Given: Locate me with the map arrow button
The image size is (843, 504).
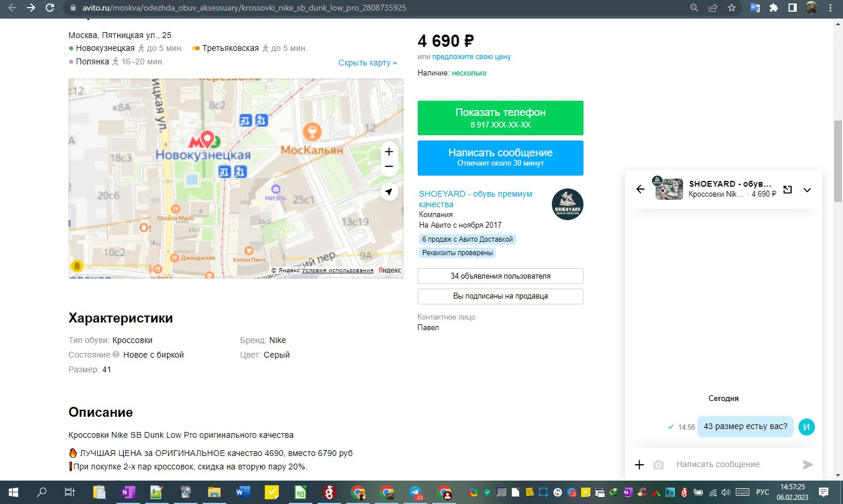Looking at the screenshot, I should tap(389, 192).
